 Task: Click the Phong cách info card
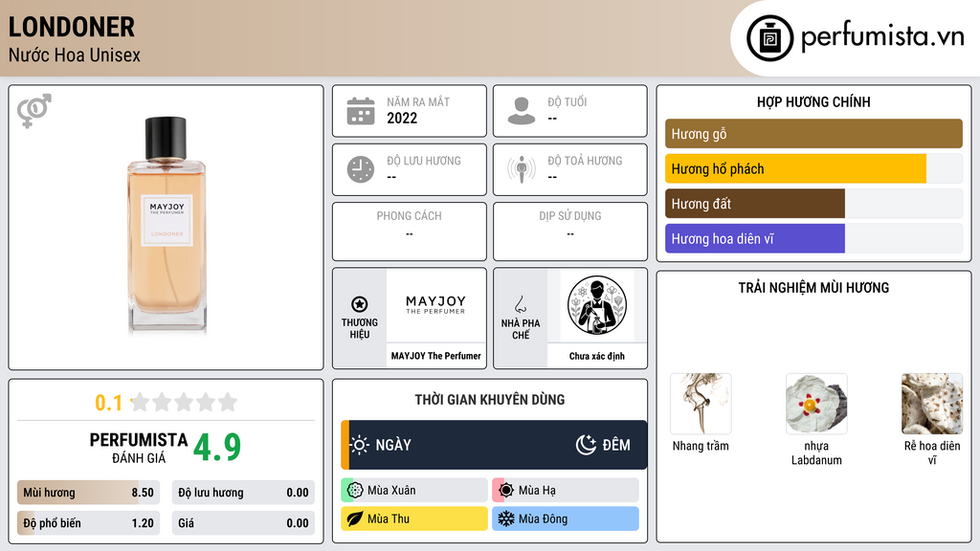point(410,231)
